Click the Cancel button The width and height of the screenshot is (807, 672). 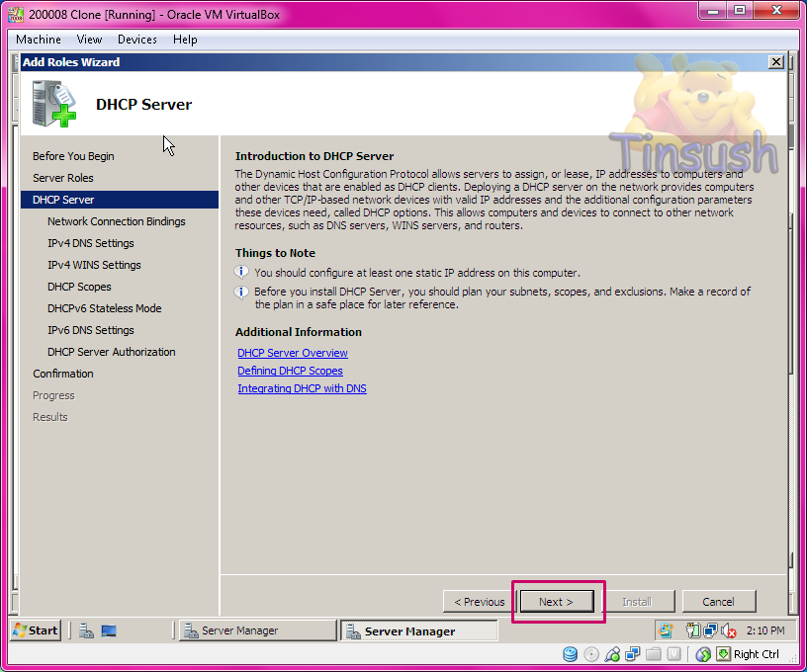pos(718,602)
